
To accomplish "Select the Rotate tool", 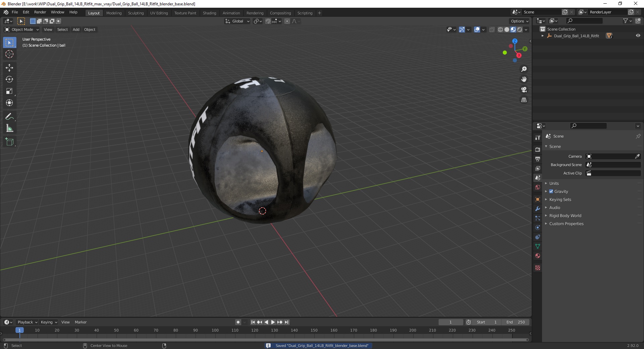I will pyautogui.click(x=9, y=80).
